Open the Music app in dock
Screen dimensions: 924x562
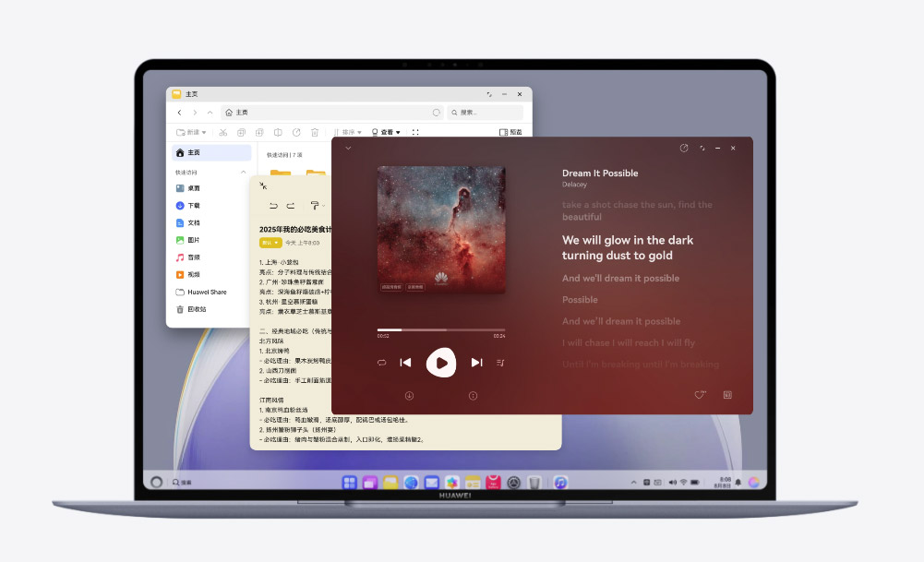(x=560, y=483)
